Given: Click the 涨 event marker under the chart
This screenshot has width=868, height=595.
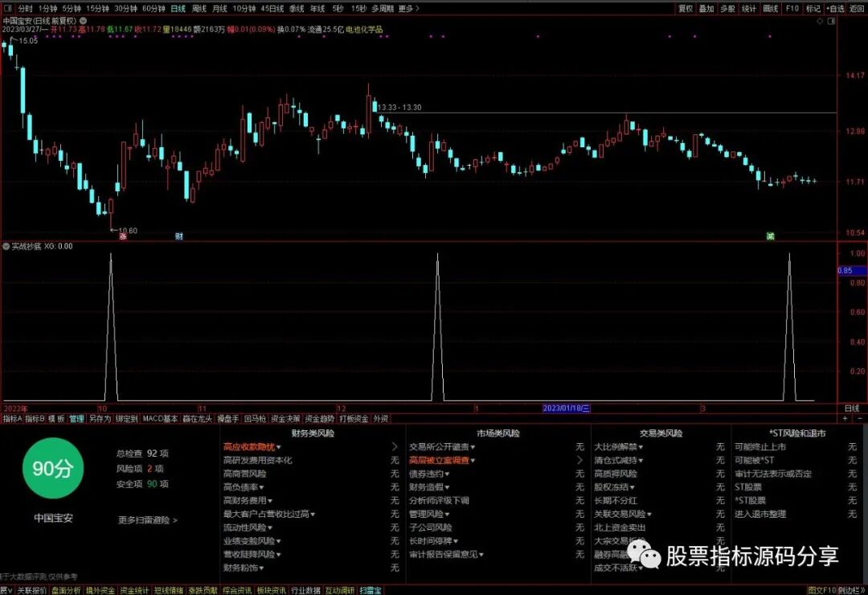Looking at the screenshot, I should 123,236.
